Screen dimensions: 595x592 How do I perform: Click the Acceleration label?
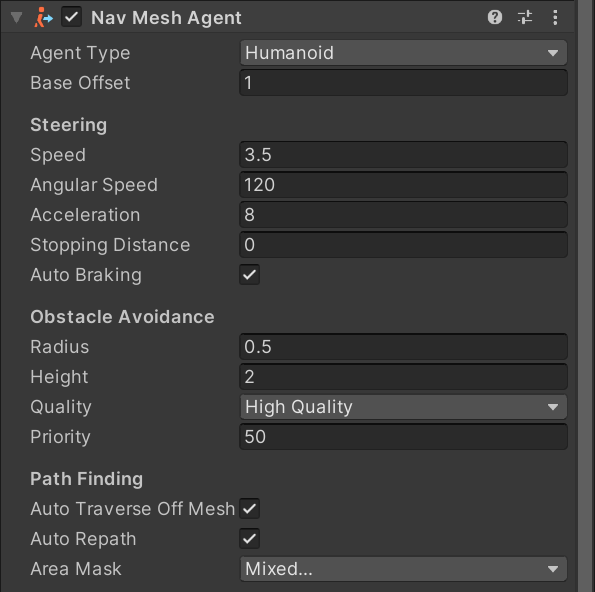(x=85, y=215)
